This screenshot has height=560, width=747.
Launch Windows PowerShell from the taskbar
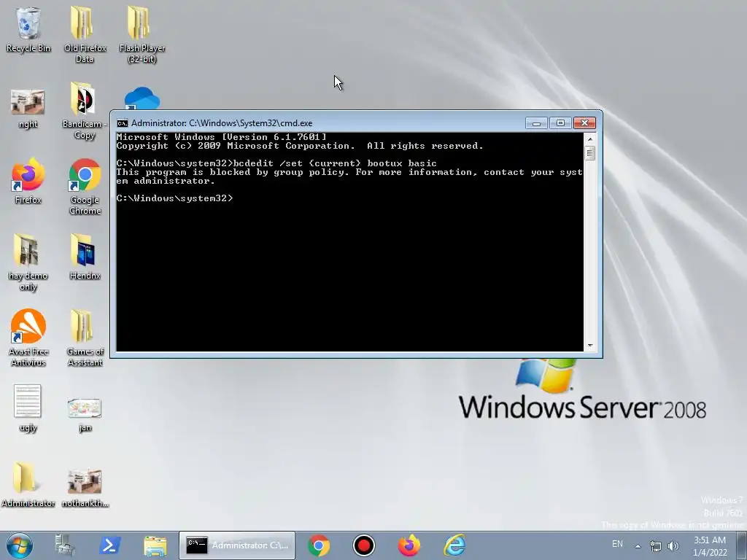point(109,545)
